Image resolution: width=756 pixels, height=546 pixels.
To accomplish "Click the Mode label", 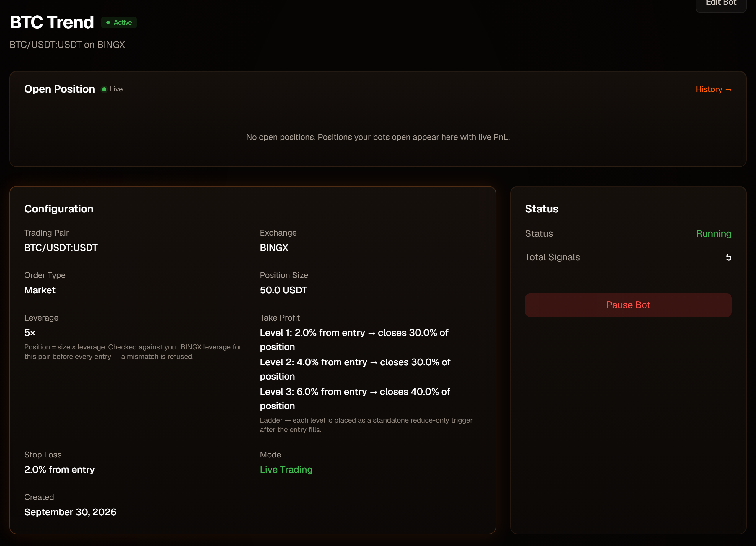I will tap(270, 455).
